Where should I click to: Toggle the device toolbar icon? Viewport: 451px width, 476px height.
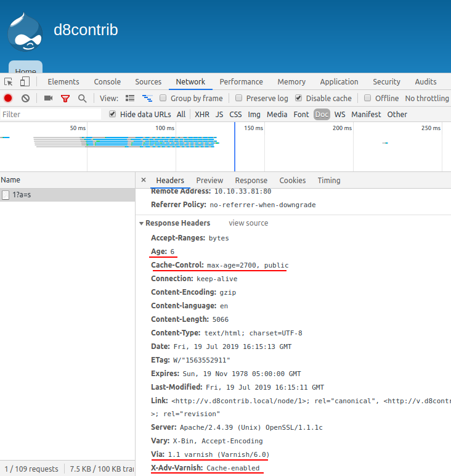25,81
